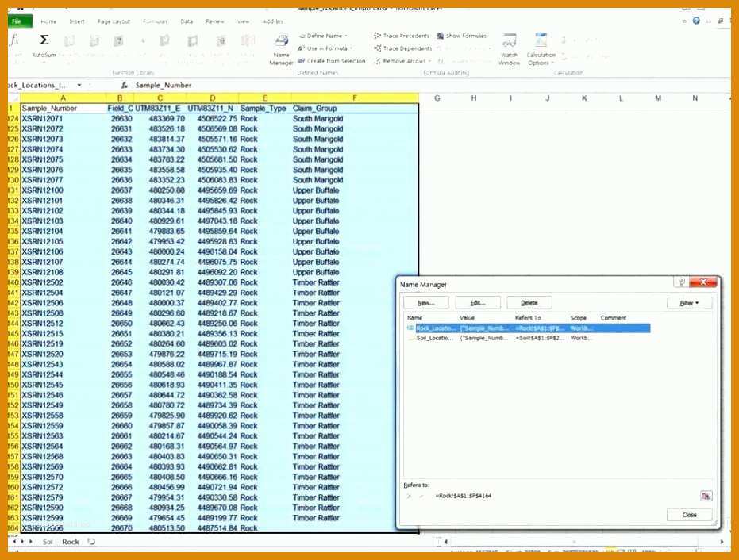The width and height of the screenshot is (739, 560).
Task: Toggle Show Formulas in Formula Auditing
Action: coord(461,36)
